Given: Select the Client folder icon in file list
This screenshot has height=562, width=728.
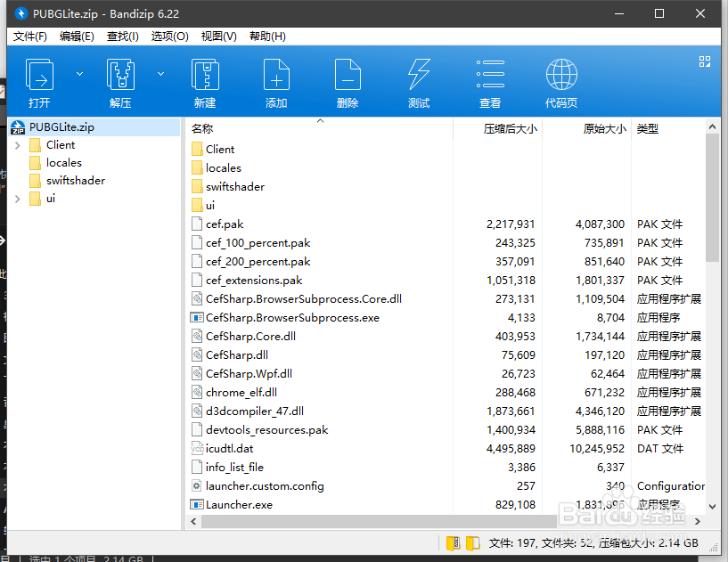Looking at the screenshot, I should coord(197,149).
